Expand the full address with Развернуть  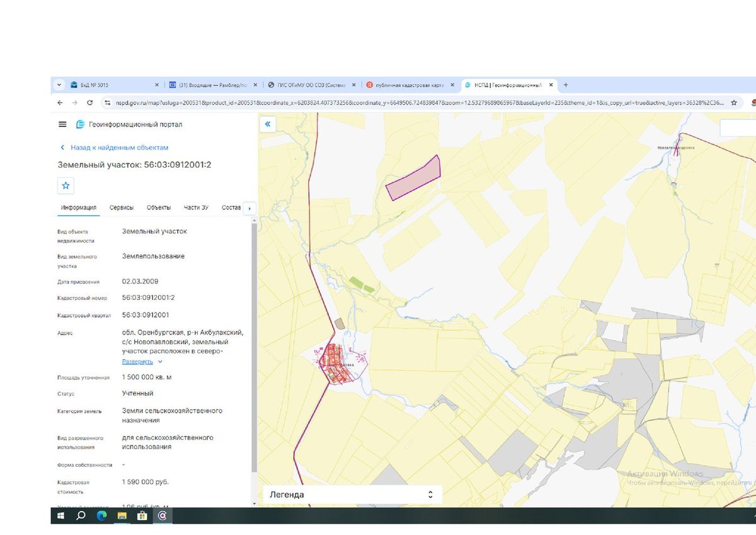[142, 362]
